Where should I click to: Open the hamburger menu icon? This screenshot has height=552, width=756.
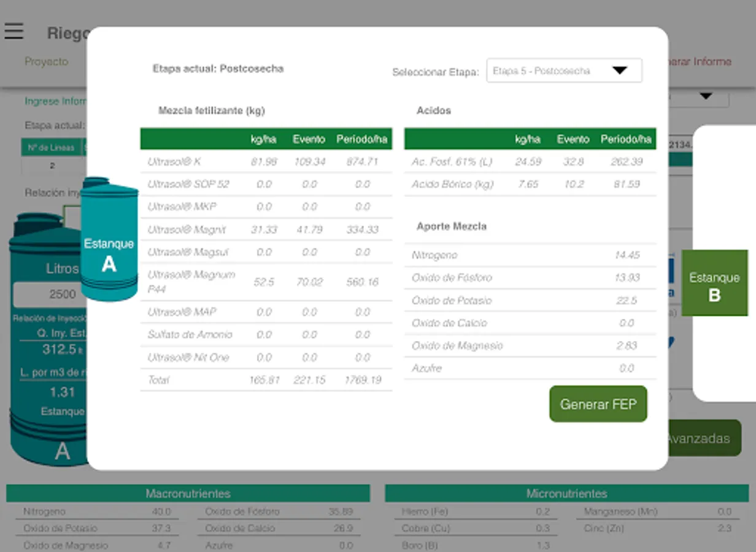click(x=13, y=31)
